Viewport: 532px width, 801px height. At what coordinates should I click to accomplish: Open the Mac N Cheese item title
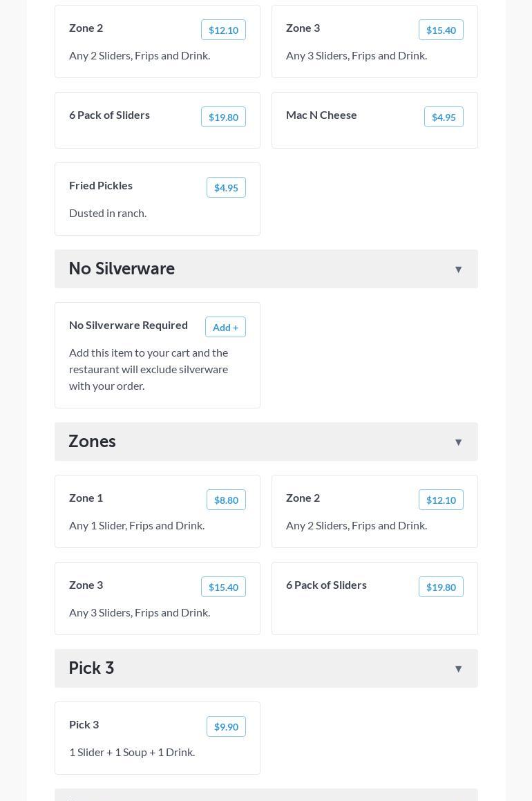coord(321,115)
